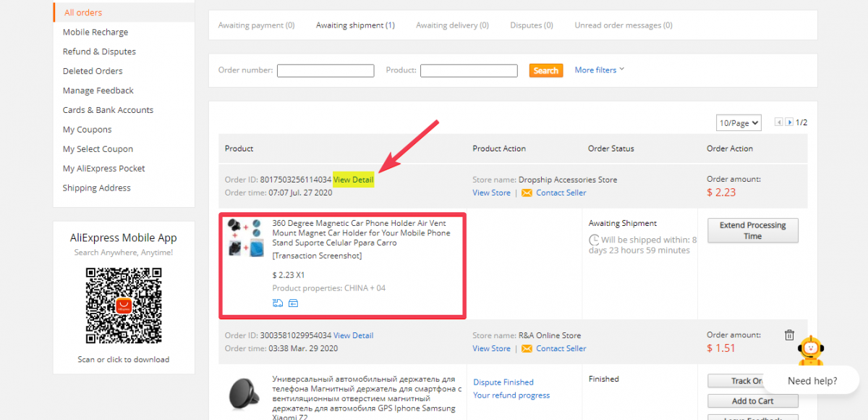
Task: Click the shipping truck icon under product
Action: [x=278, y=303]
